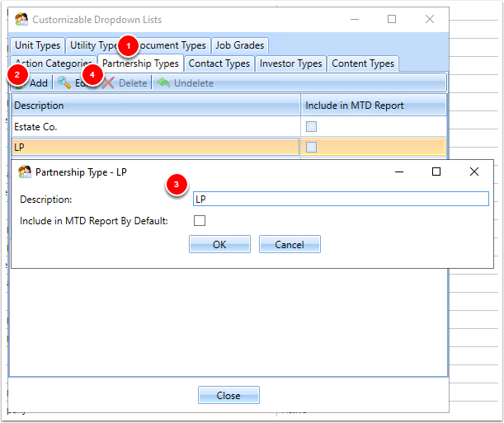Maximize the Partnership Type - LP dialog
The image size is (504, 423).
(x=436, y=172)
